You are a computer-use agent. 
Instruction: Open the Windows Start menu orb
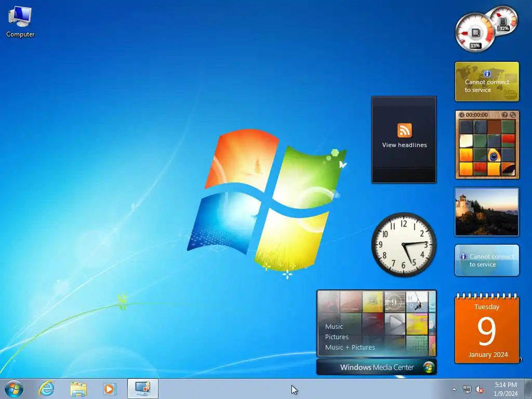pyautogui.click(x=14, y=389)
